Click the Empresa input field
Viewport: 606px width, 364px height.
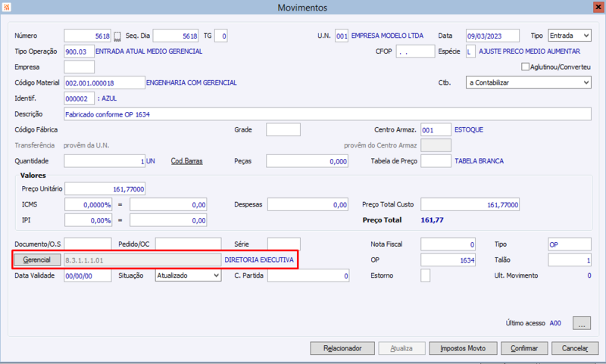(80, 67)
